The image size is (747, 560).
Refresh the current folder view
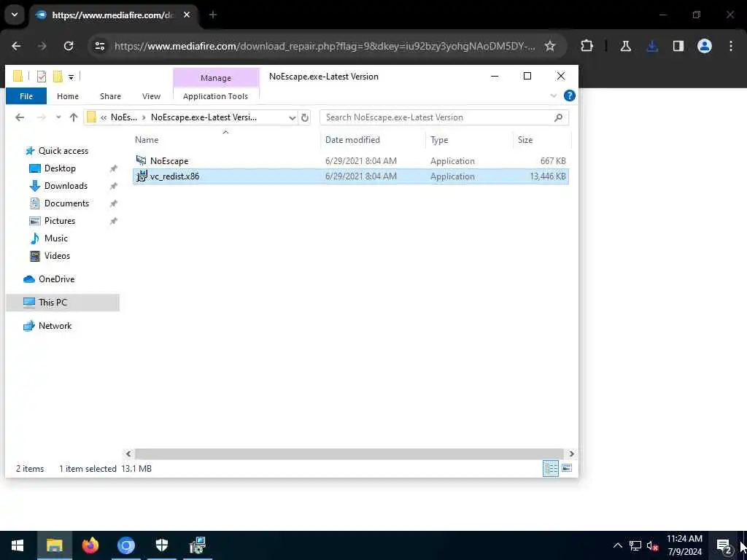point(305,117)
